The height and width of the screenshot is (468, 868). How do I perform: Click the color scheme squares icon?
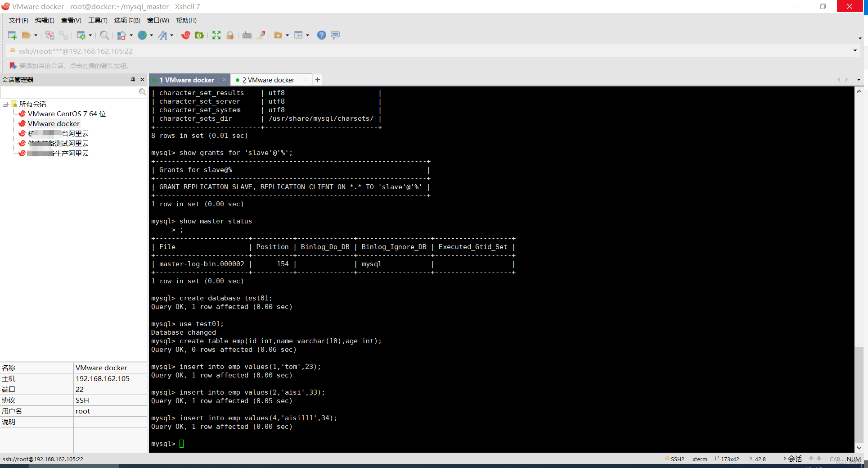(x=121, y=35)
